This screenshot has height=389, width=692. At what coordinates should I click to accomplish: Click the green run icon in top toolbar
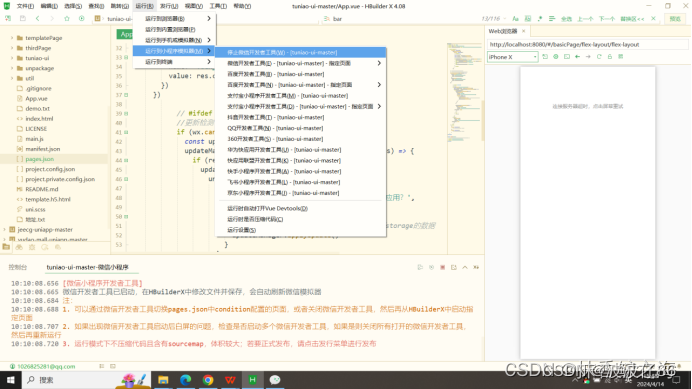[x=82, y=19]
